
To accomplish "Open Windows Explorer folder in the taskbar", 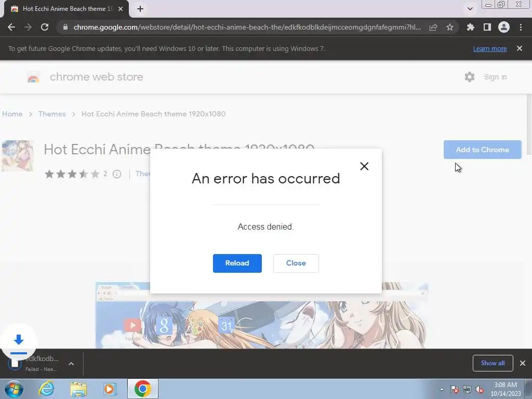I will point(78,389).
